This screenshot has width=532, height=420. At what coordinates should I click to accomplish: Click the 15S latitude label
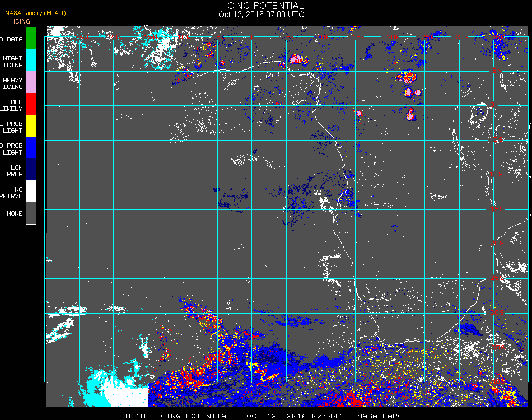click(497, 209)
